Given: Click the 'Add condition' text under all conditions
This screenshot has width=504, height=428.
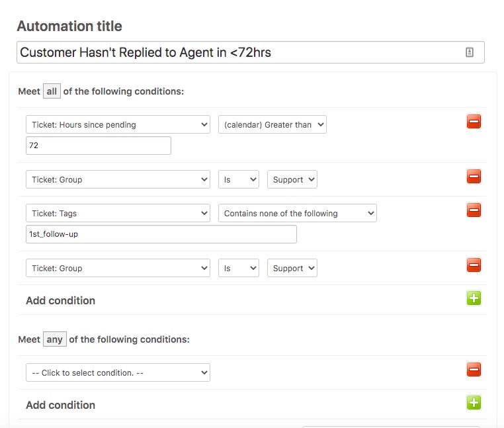Looking at the screenshot, I should (60, 300).
